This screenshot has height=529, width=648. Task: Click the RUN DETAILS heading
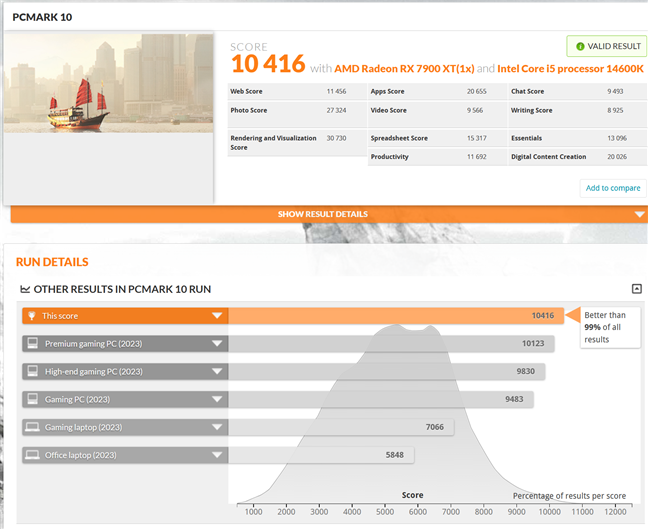coord(52,262)
